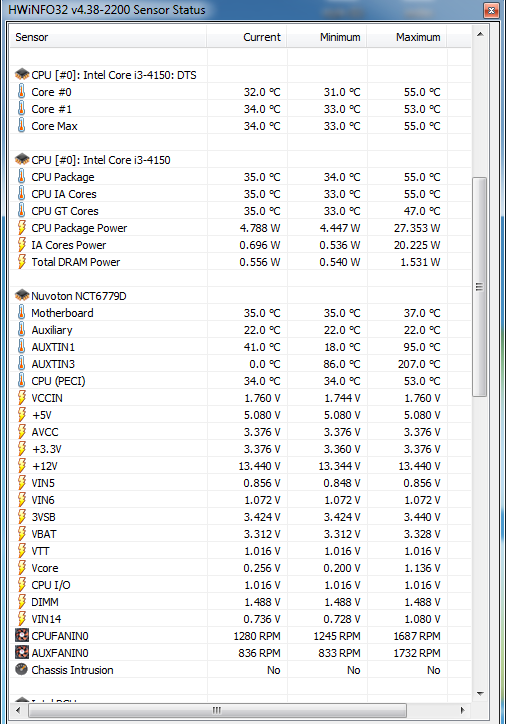Viewport: 506px width, 724px height.
Task: Select the Core #0 current value 32.0 °C
Action: [262, 92]
